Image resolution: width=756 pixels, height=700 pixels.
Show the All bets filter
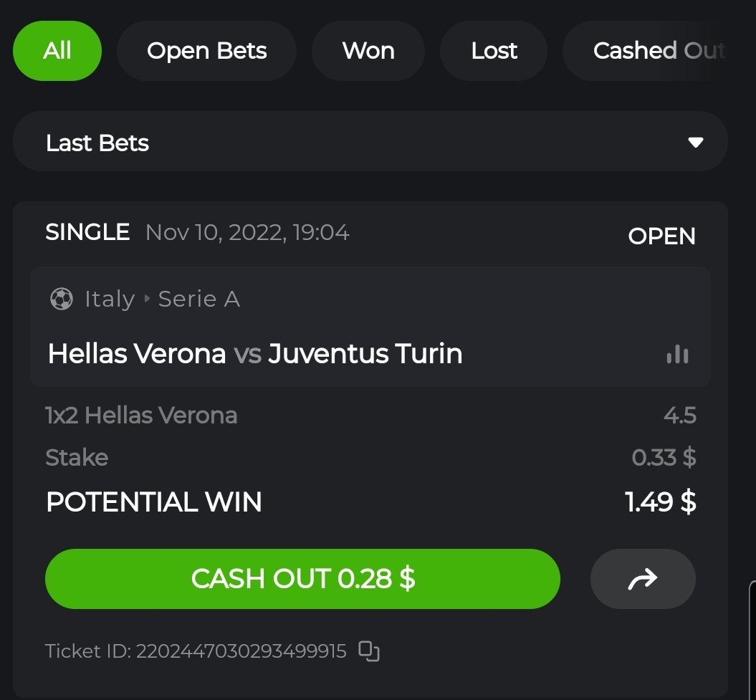pos(57,51)
